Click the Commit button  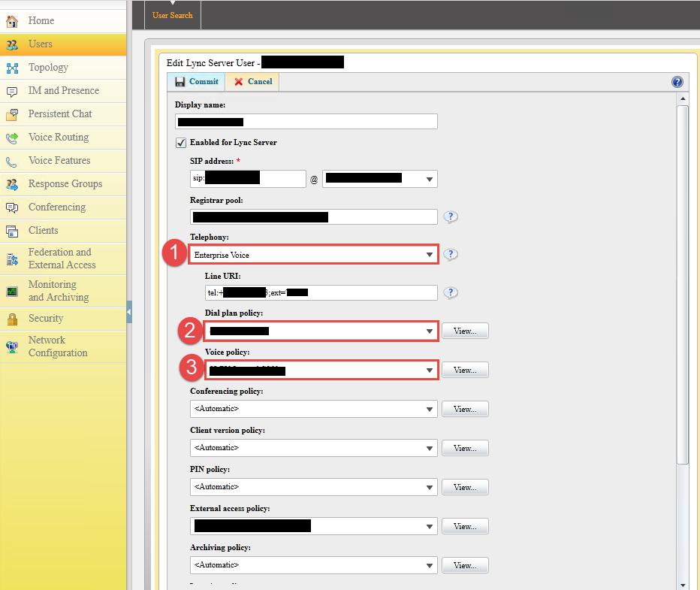(x=197, y=82)
